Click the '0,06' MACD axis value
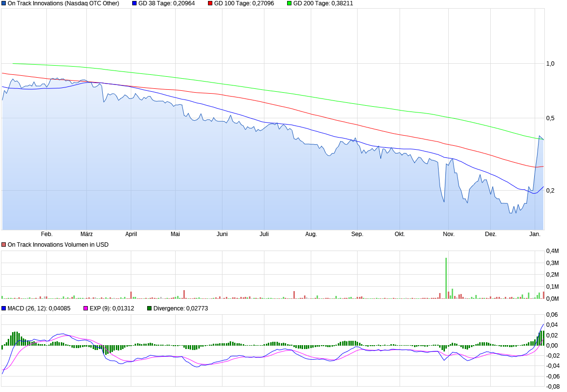 [x=552, y=315]
